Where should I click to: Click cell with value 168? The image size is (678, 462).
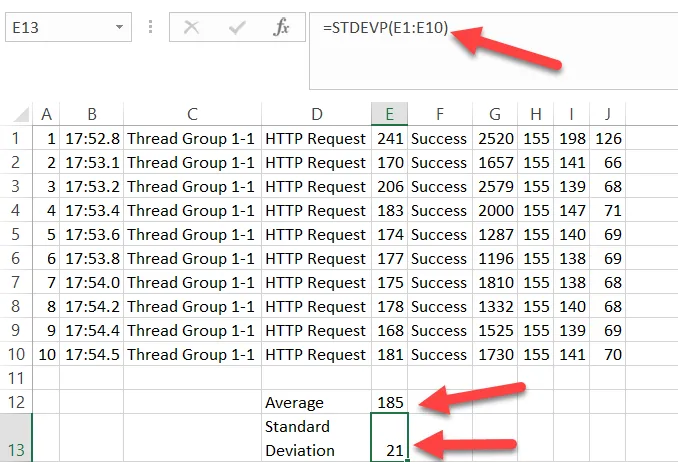[x=390, y=330]
